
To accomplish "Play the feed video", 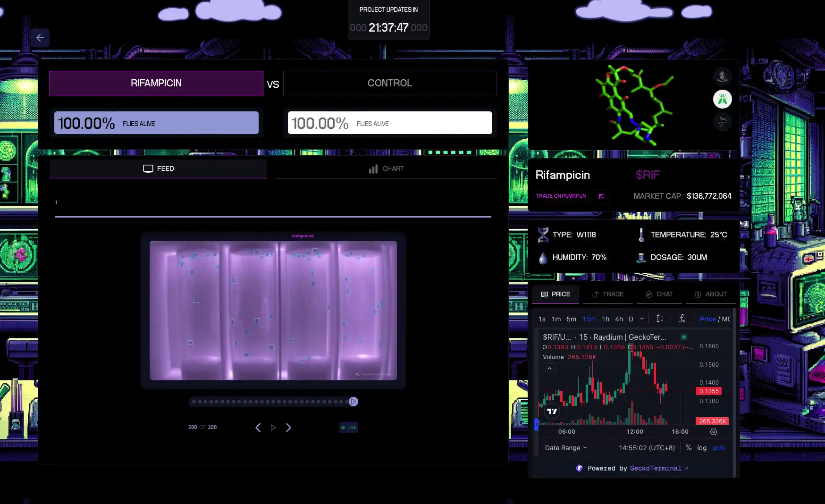I will (273, 428).
